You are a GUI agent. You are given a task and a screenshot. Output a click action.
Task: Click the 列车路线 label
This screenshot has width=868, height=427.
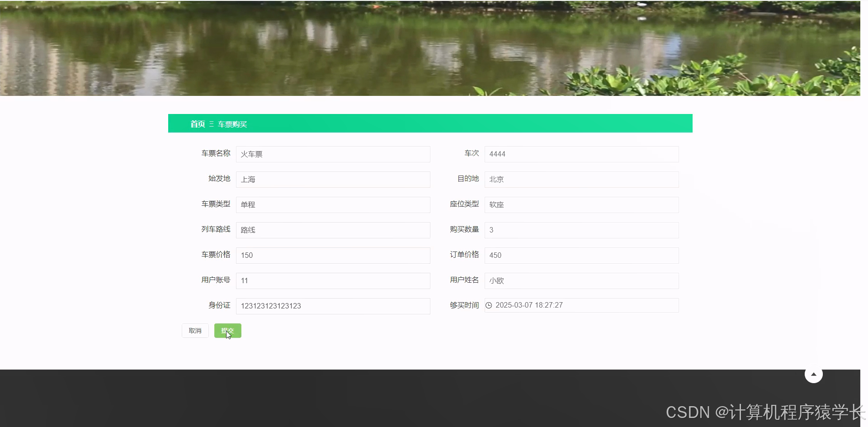pos(216,229)
